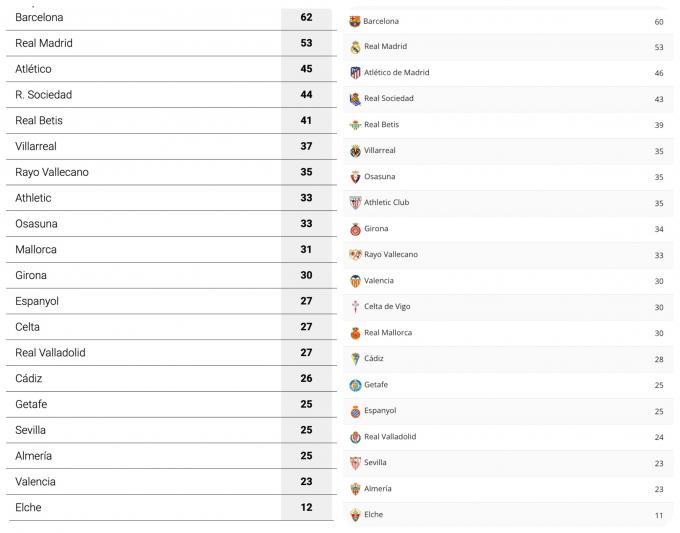
Task: Open Rayo Vallecano row in left table
Action: tap(171, 172)
